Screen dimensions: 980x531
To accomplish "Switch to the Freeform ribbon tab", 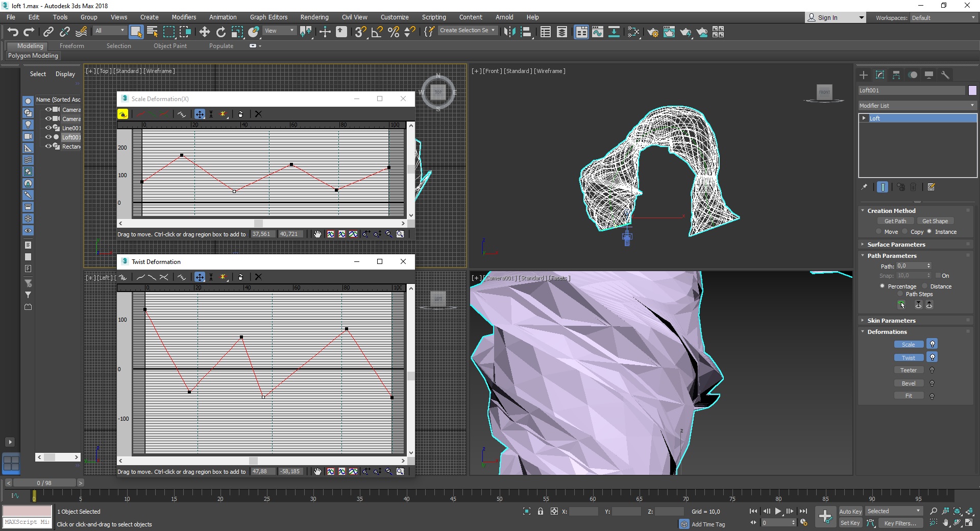I will [71, 46].
